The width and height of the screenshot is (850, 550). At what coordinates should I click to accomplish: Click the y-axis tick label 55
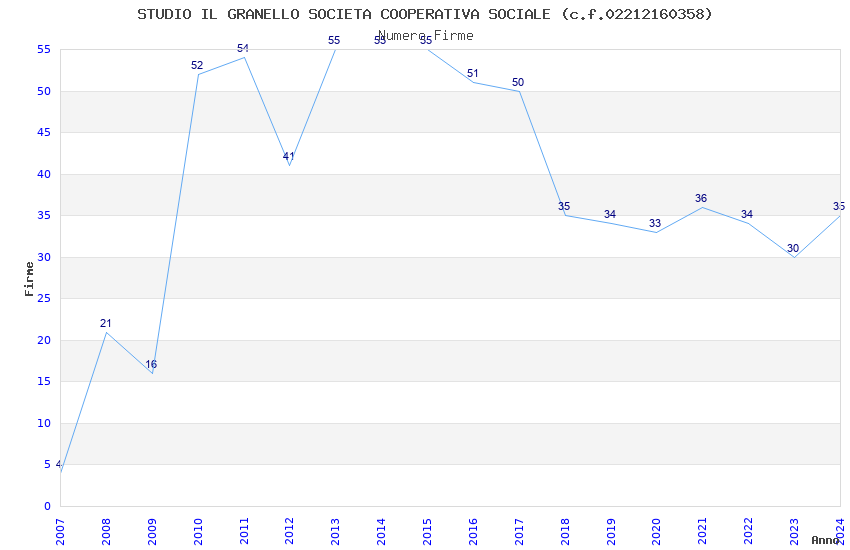(x=44, y=50)
